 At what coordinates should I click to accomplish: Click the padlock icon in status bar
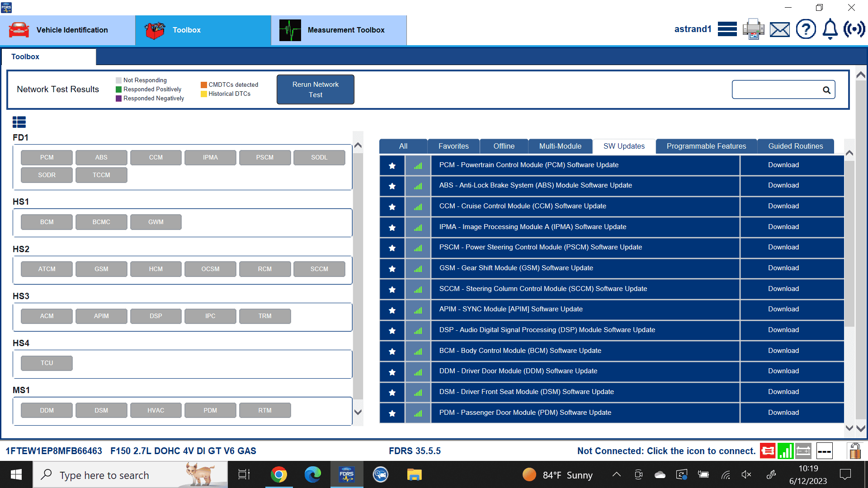(x=854, y=451)
